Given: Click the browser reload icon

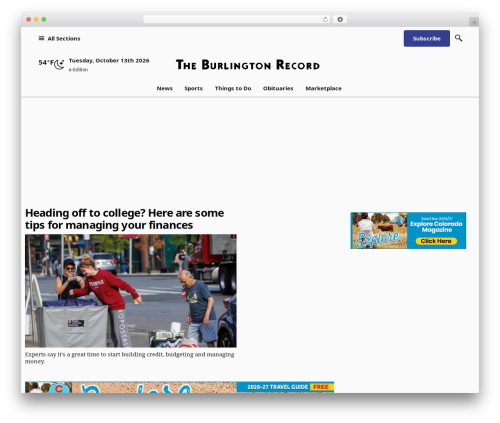Looking at the screenshot, I should click(x=325, y=20).
